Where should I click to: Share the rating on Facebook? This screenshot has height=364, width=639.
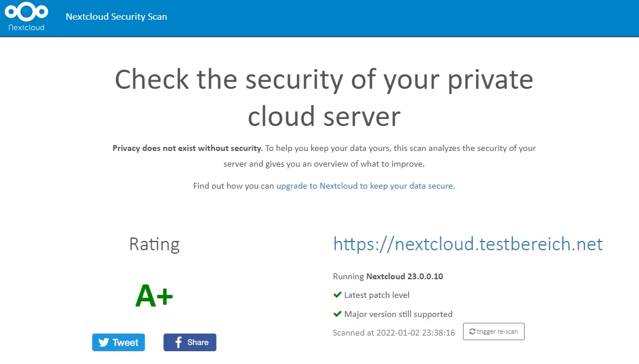[190, 343]
